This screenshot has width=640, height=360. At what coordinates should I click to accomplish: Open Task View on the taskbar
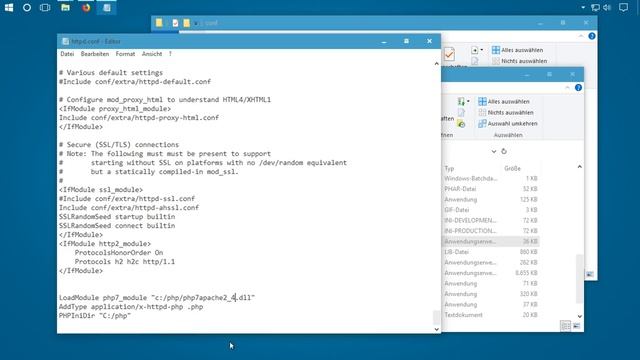(x=45, y=7)
